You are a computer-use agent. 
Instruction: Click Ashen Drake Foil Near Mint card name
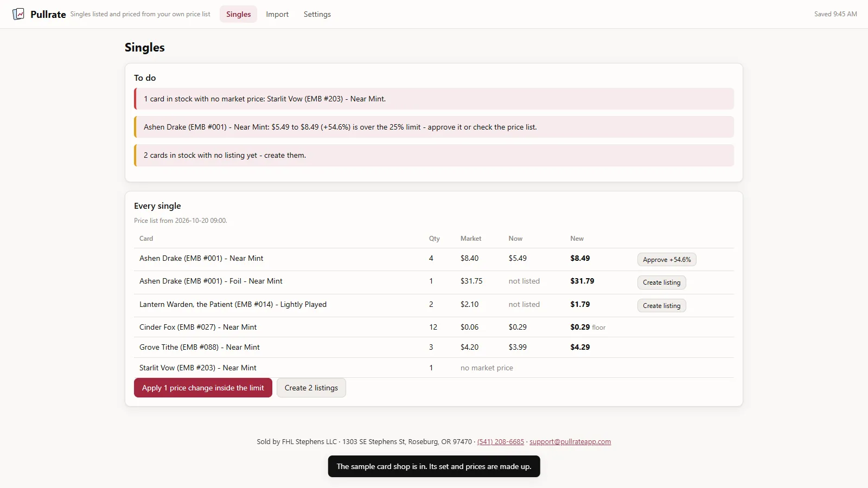(211, 281)
